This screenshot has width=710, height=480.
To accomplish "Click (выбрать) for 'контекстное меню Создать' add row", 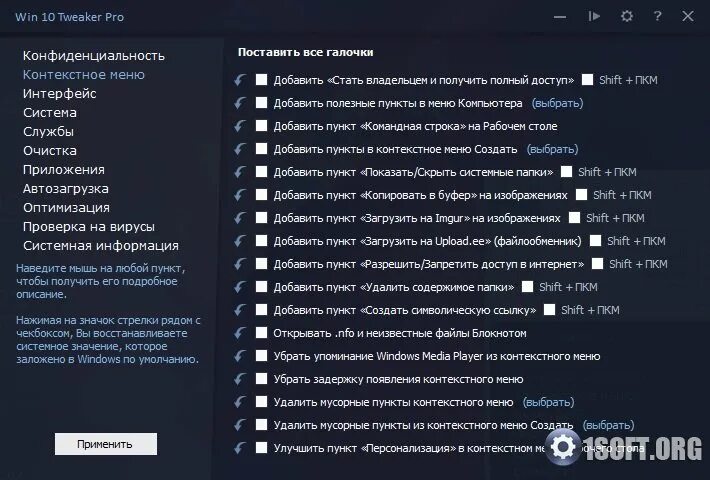I will pyautogui.click(x=552, y=149).
